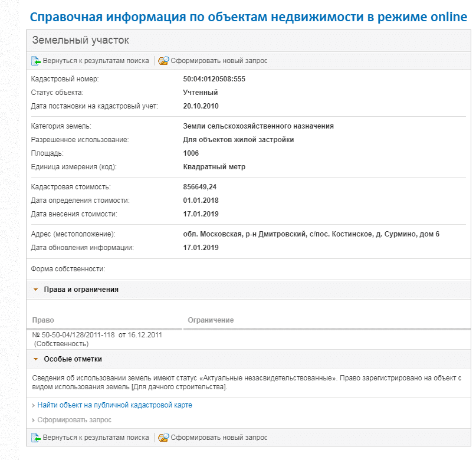This screenshot has height=460, width=476.
Task: Select the 'Право' column header
Action: click(43, 320)
